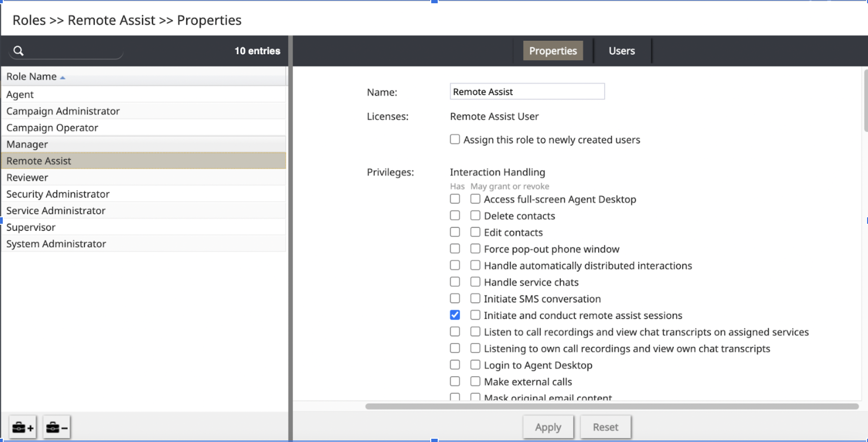Image resolution: width=868 pixels, height=442 pixels.
Task: Click the search magnifier icon
Action: point(19,51)
